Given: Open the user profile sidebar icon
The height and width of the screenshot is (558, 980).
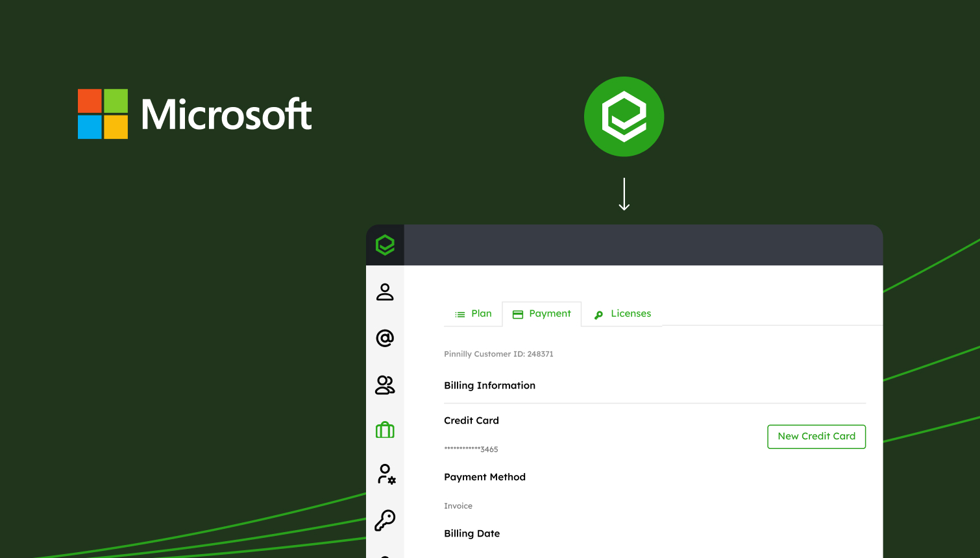Looking at the screenshot, I should [385, 292].
